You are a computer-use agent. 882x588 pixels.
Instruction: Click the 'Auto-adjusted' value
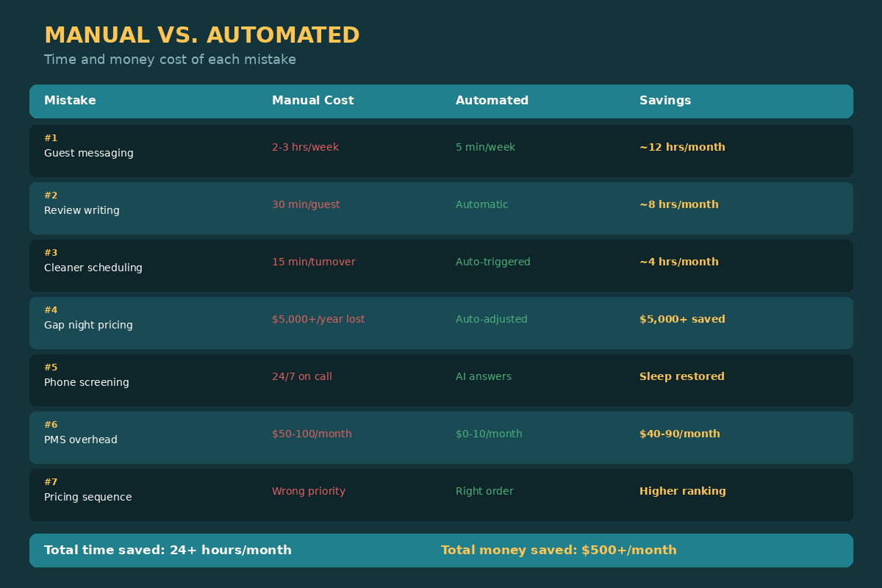[491, 319]
